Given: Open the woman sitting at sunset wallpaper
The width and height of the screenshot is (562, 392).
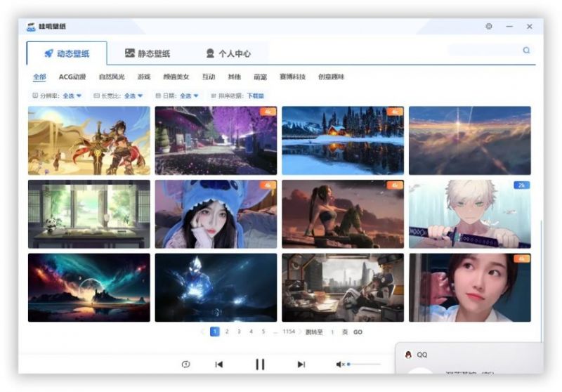Looking at the screenshot, I should click(343, 214).
